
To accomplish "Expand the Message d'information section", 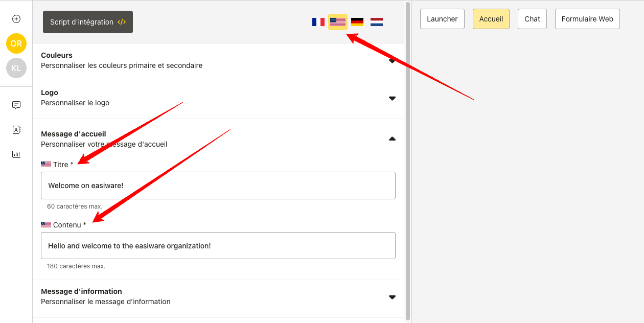I will click(392, 297).
